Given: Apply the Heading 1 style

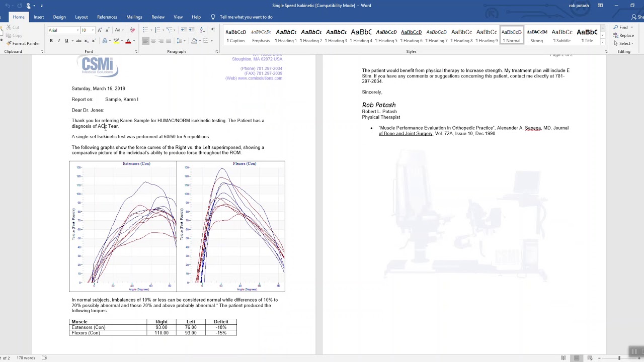Looking at the screenshot, I should click(286, 35).
